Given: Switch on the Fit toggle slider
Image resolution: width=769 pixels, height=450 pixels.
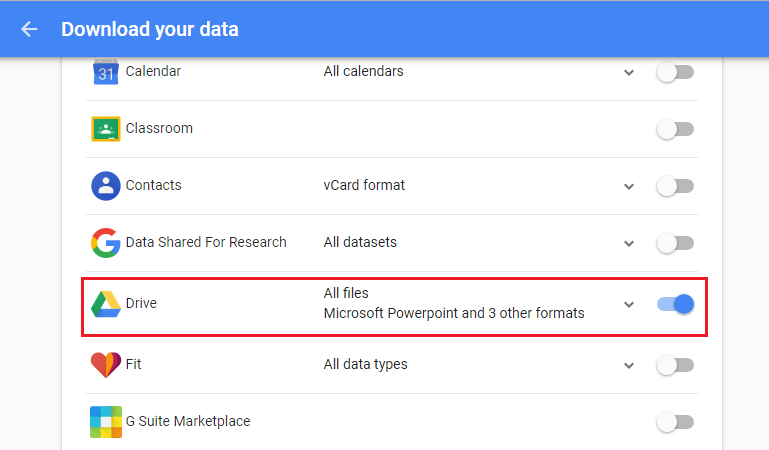Looking at the screenshot, I should pyautogui.click(x=675, y=365).
